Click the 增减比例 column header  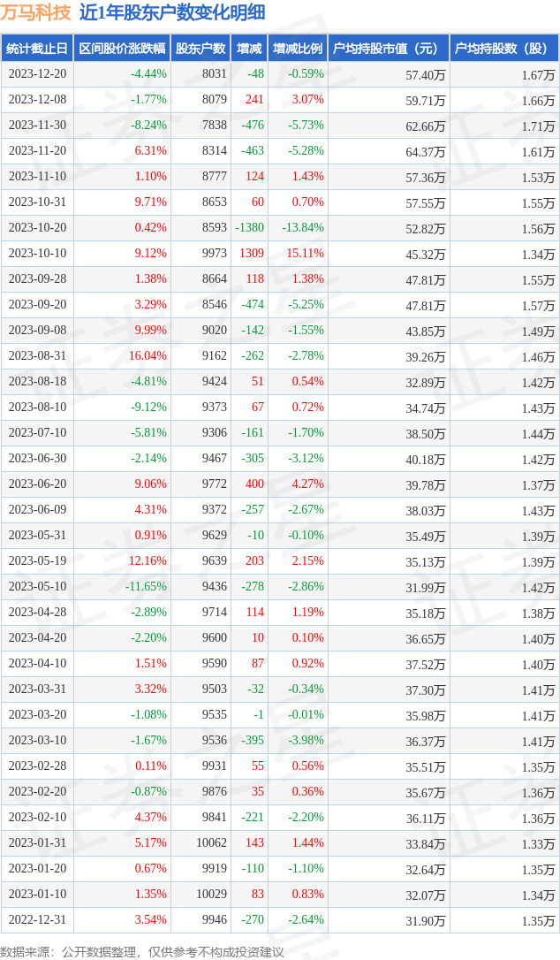[x=297, y=49]
